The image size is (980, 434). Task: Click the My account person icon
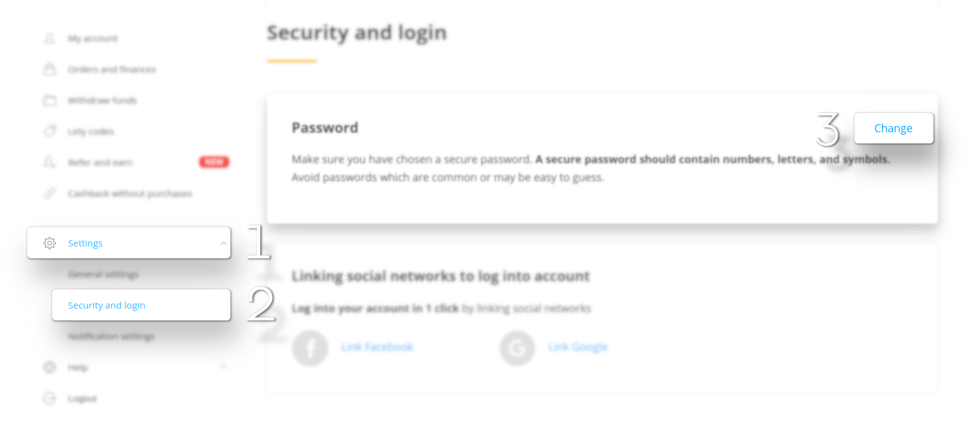[x=50, y=38]
